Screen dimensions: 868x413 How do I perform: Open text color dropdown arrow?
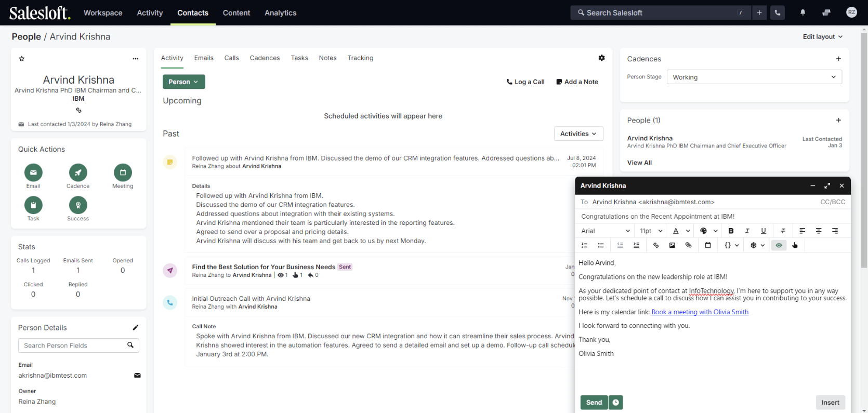click(688, 231)
